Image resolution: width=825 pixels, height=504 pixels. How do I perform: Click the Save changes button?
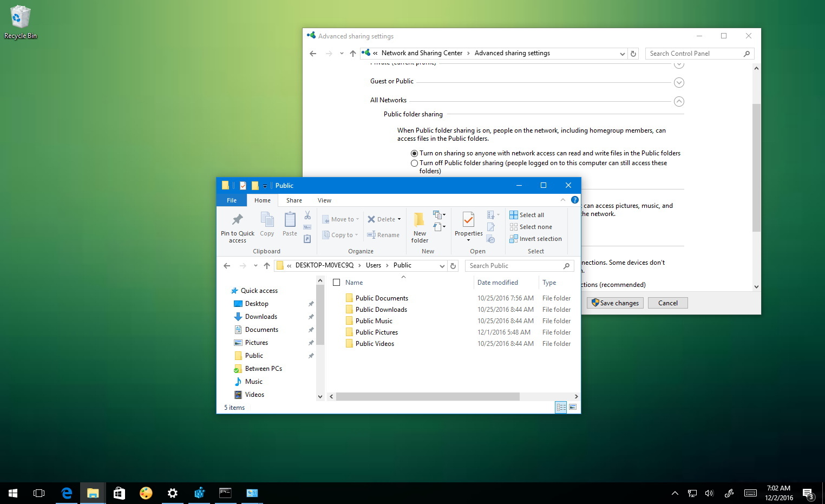point(615,303)
